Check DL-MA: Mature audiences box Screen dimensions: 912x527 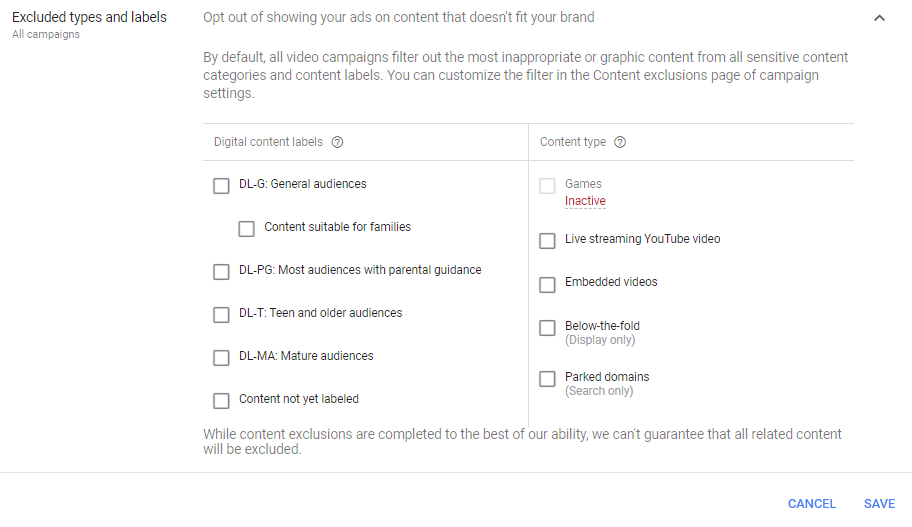221,358
